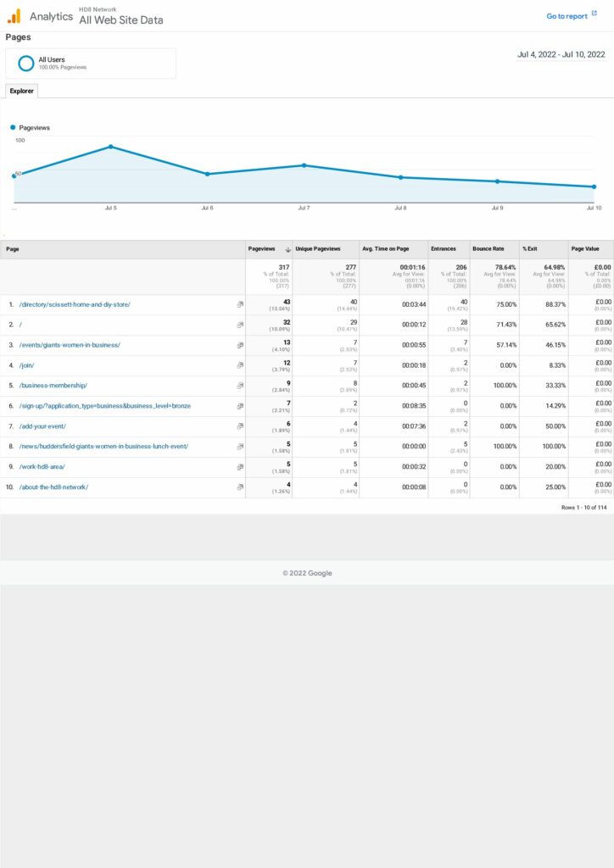Click open-in-new-window icon for homepage row
The height and width of the screenshot is (868, 614).
[x=240, y=324]
